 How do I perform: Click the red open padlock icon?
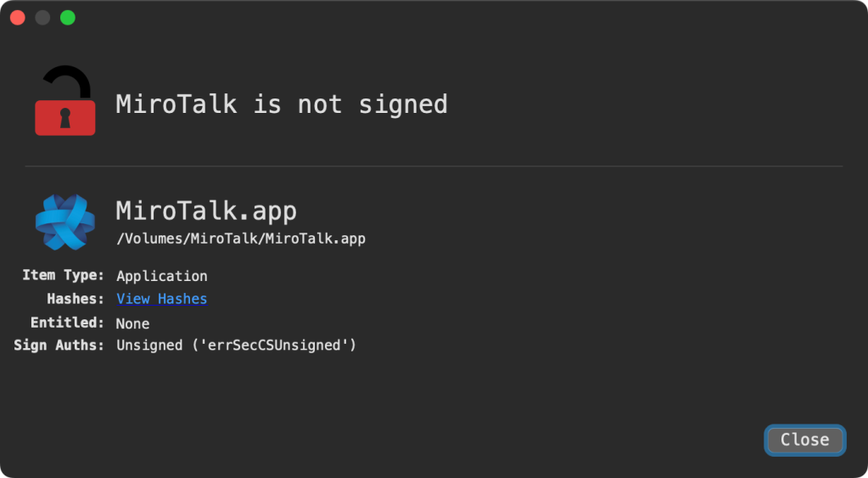coord(64,103)
